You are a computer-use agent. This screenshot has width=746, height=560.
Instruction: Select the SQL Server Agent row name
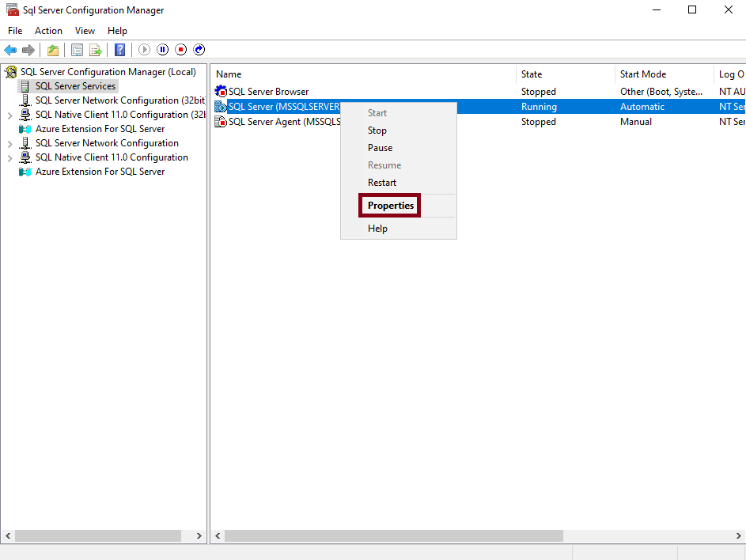(285, 122)
